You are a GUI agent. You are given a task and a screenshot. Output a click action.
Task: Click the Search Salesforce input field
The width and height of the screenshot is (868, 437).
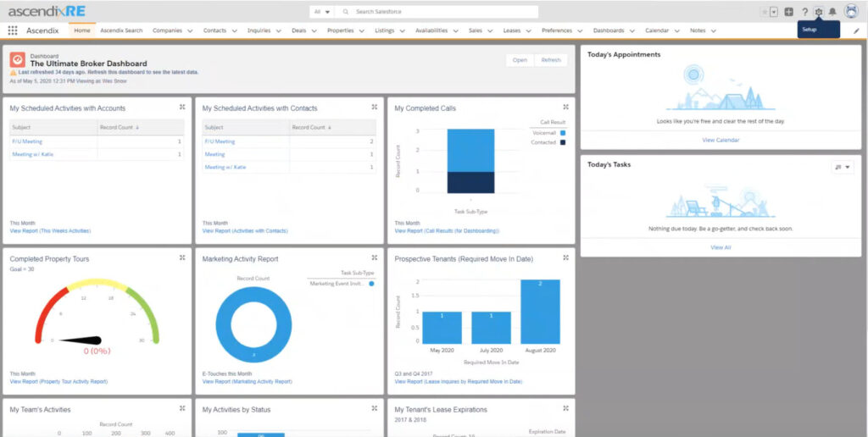[x=440, y=12]
